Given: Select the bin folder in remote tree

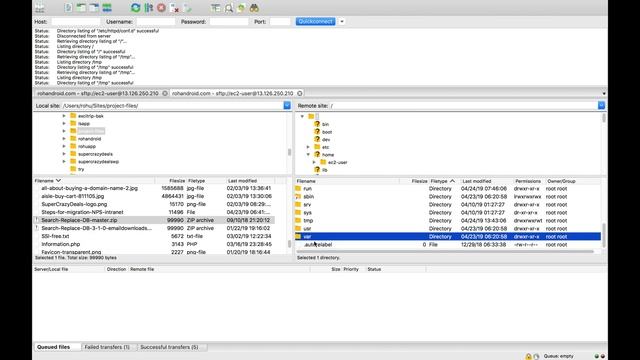Looking at the screenshot, I should [x=325, y=124].
